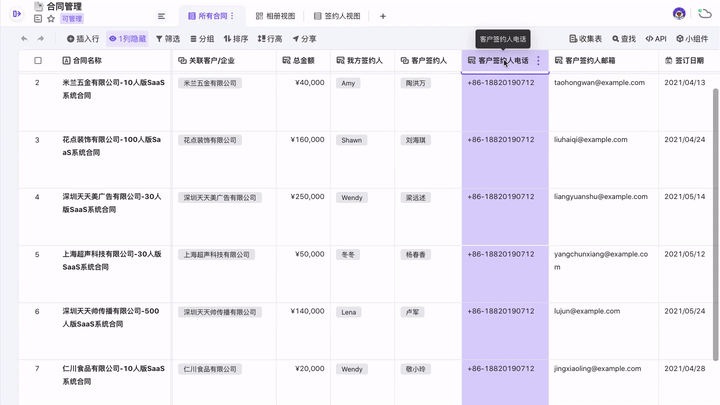Open the 所有合同 view options menu
The image size is (720, 405).
[x=233, y=16]
